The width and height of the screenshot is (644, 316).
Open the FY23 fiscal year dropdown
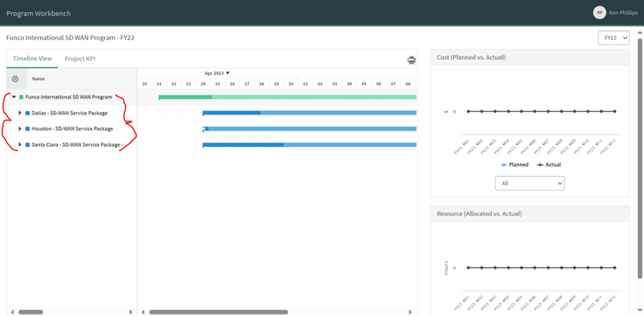[613, 38]
